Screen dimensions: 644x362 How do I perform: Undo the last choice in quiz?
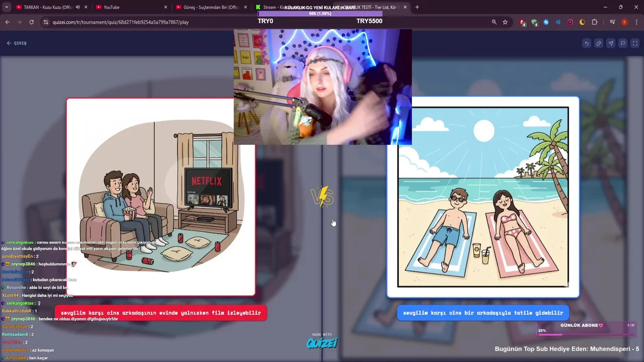pos(587,43)
